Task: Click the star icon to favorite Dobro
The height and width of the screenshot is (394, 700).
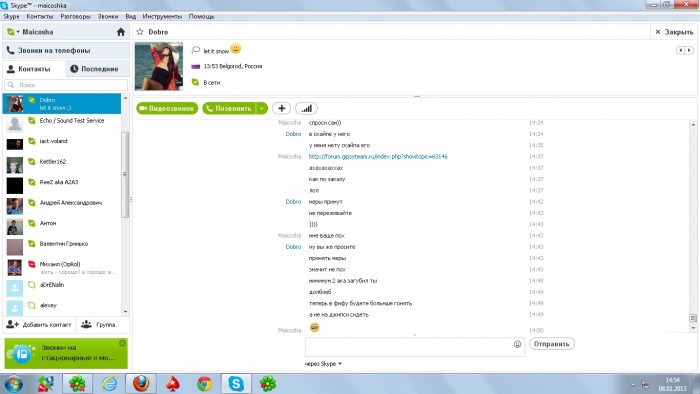Action: click(140, 32)
